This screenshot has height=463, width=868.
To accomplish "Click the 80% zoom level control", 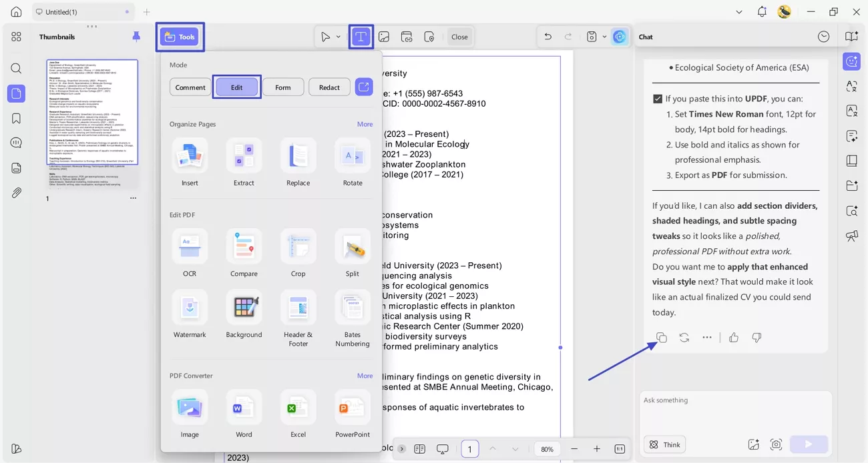I will [546, 449].
